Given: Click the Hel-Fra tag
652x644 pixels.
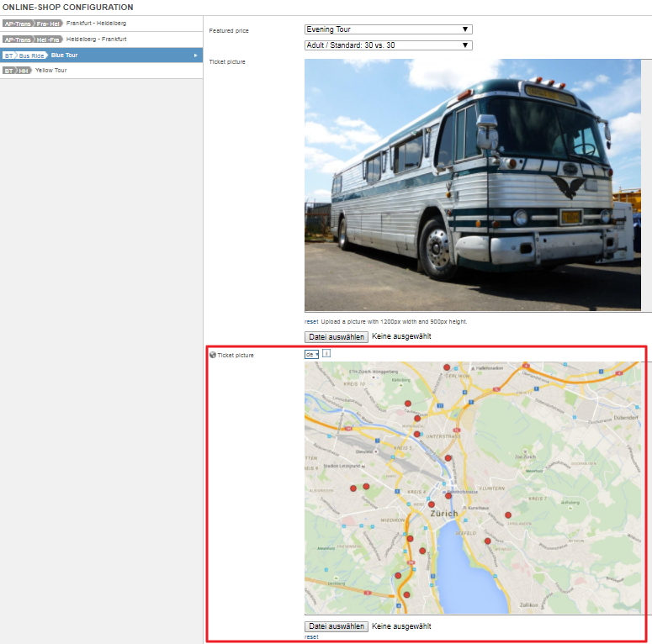Looking at the screenshot, I should tap(48, 40).
